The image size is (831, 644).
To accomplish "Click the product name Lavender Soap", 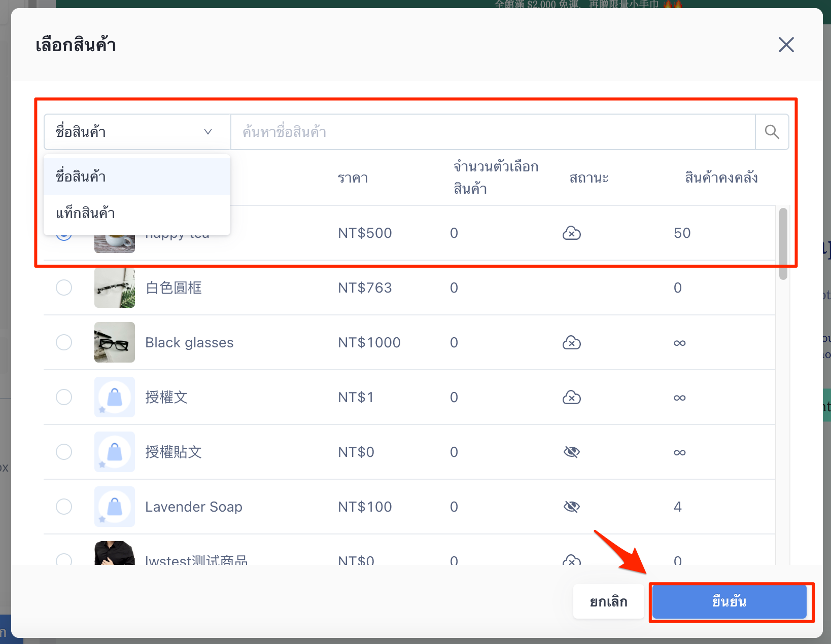I will click(x=194, y=507).
